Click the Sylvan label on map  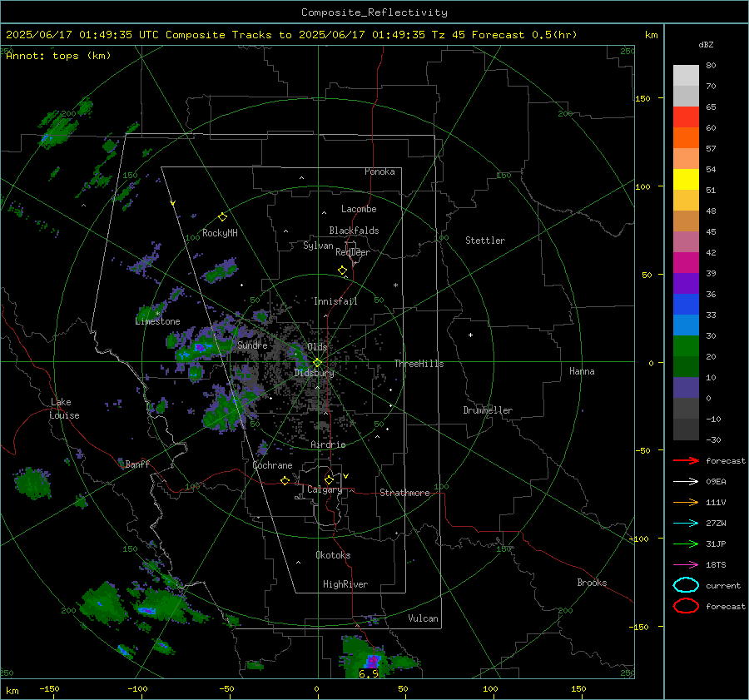[x=318, y=246]
